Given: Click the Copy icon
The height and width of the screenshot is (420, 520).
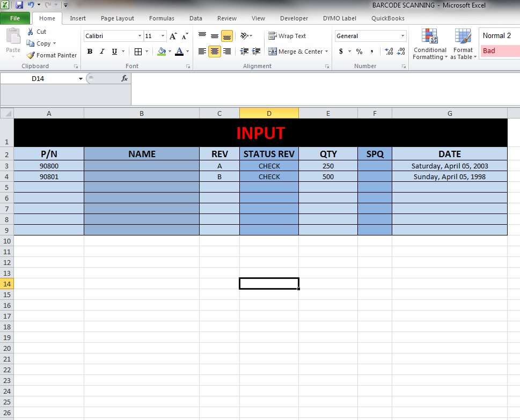Looking at the screenshot, I should coord(30,43).
